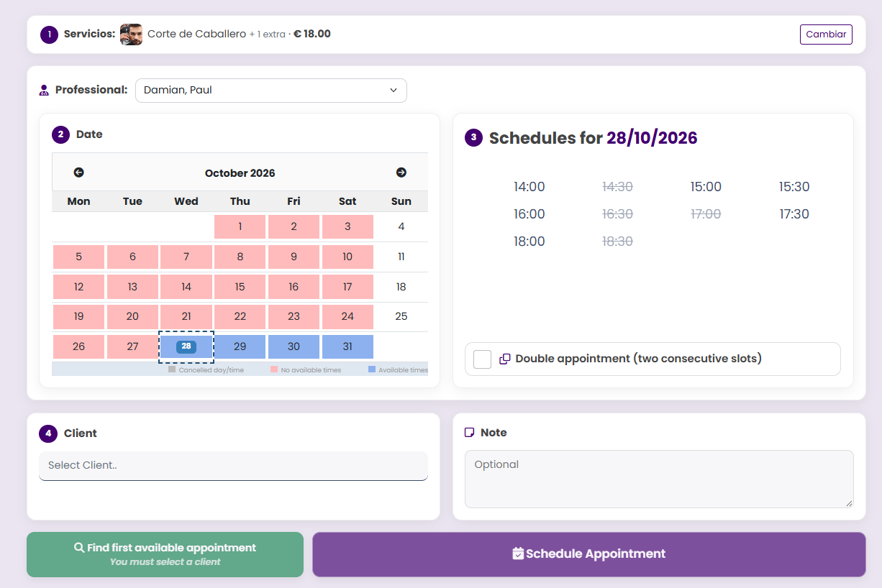Select the 17:30 time slot

pyautogui.click(x=794, y=214)
